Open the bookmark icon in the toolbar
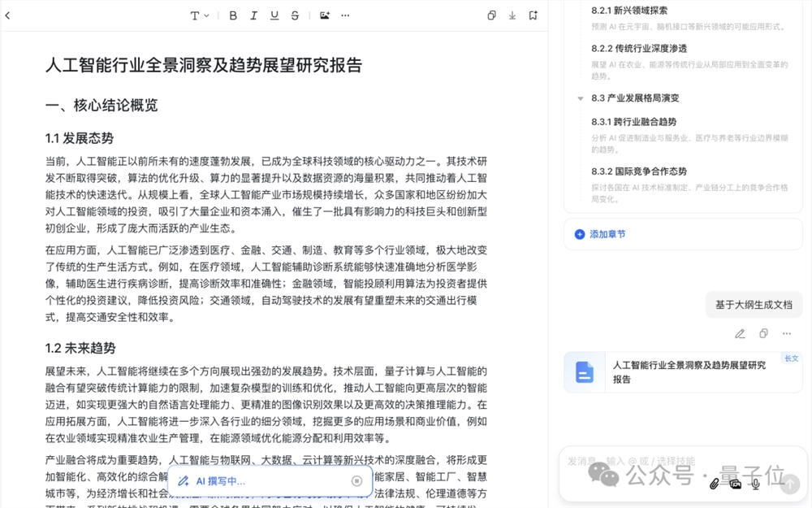The image size is (812, 508). pyautogui.click(x=532, y=15)
